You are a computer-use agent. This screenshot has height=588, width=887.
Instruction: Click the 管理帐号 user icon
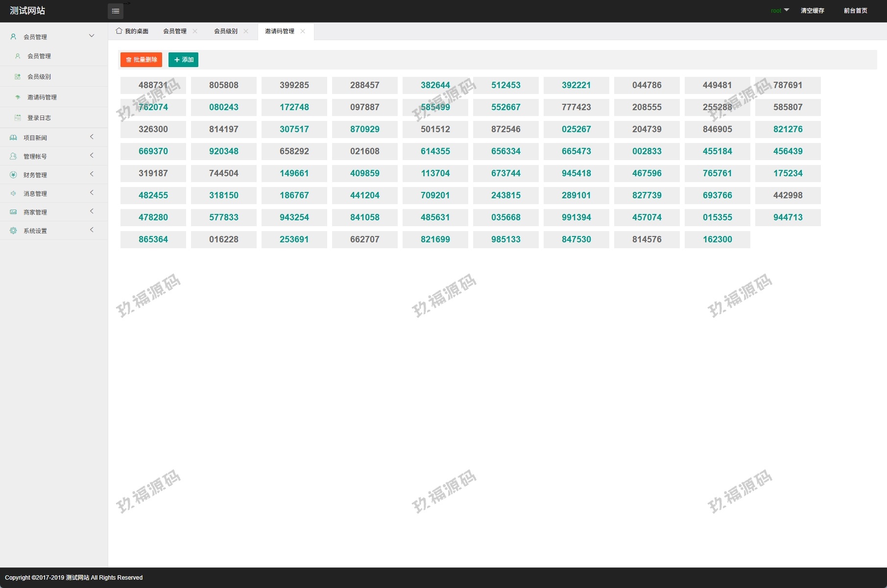click(13, 156)
